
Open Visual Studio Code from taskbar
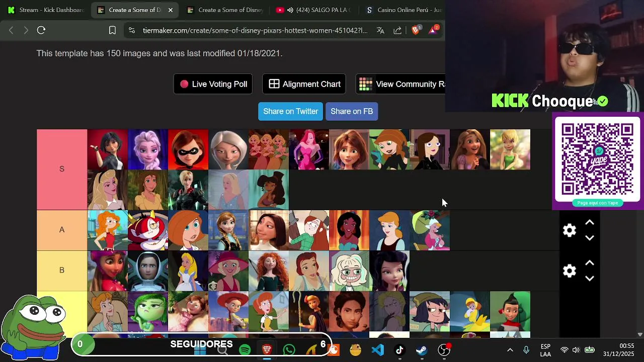click(x=377, y=349)
